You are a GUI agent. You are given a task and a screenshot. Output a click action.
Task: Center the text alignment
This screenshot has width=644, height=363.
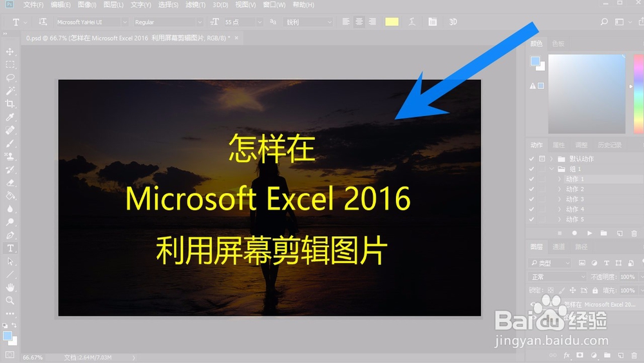click(x=359, y=22)
